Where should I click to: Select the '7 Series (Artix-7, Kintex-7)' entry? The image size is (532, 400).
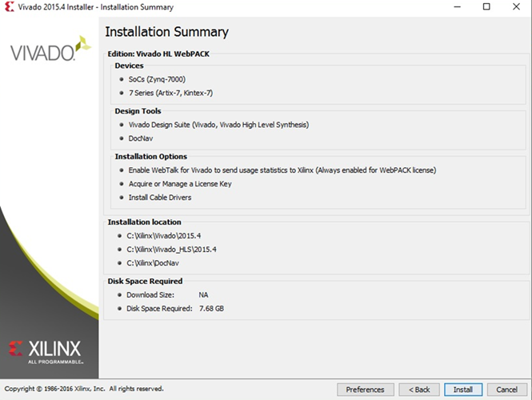point(170,93)
